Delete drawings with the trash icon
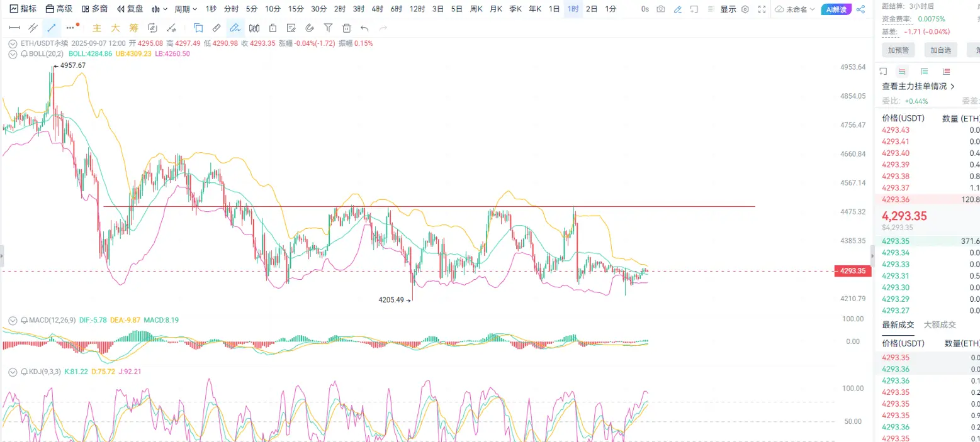980x442 pixels. coord(346,28)
